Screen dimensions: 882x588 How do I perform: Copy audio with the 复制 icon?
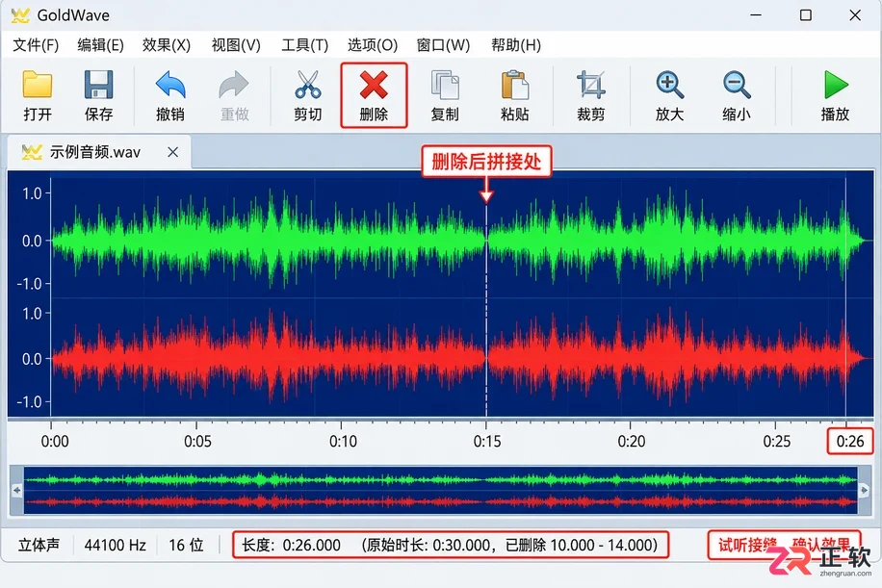point(445,95)
